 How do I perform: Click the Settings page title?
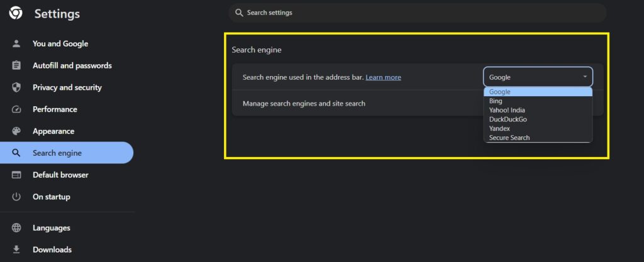pos(57,14)
